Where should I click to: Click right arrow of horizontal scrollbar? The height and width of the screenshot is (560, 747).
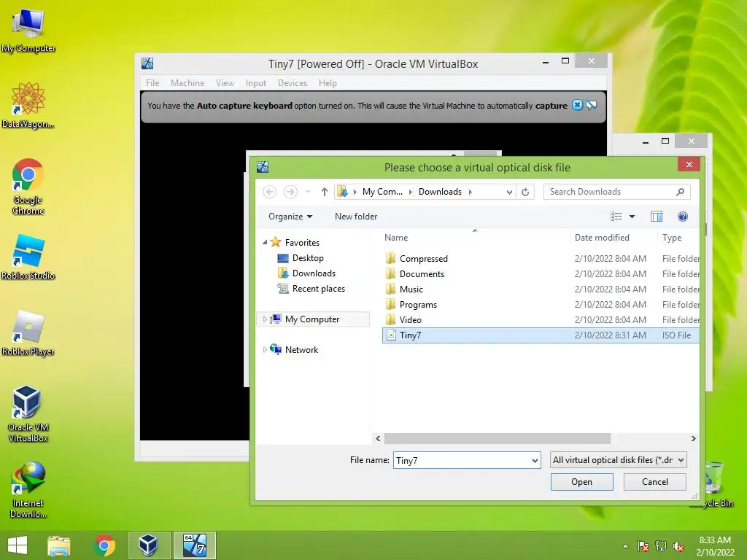click(x=693, y=438)
